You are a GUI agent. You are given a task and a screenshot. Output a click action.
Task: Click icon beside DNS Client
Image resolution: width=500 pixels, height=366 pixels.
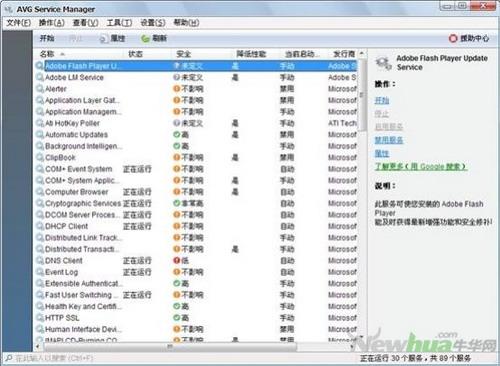point(40,260)
